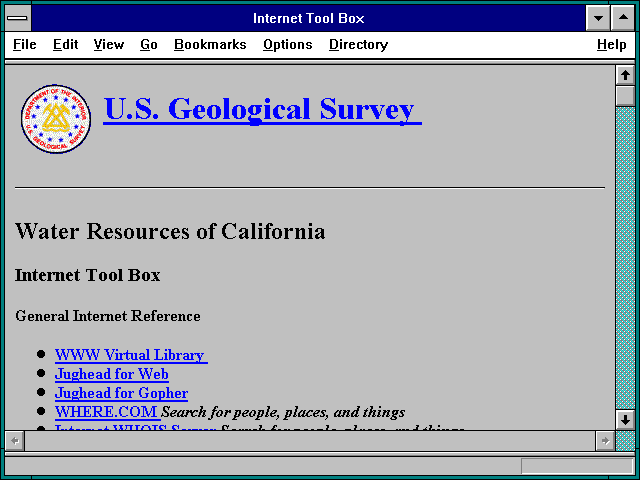The height and width of the screenshot is (480, 640).
Task: Click the vertical scrollbar thumb
Action: [x=625, y=96]
